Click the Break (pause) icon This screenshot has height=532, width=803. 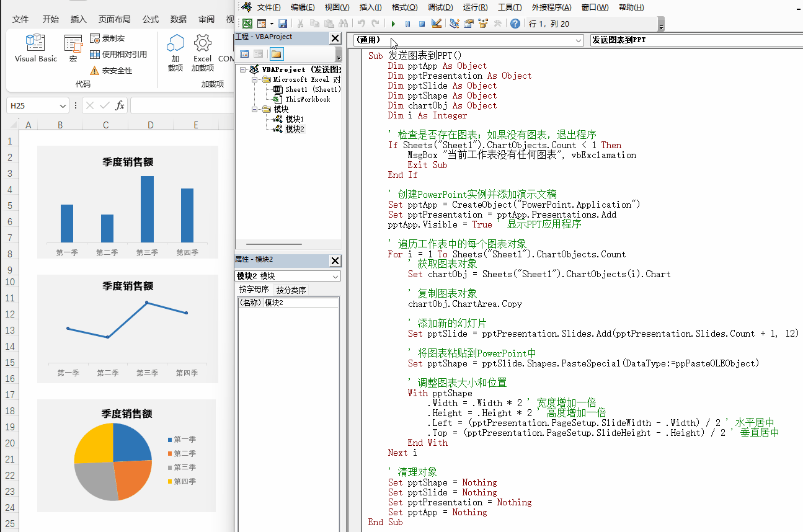407,24
